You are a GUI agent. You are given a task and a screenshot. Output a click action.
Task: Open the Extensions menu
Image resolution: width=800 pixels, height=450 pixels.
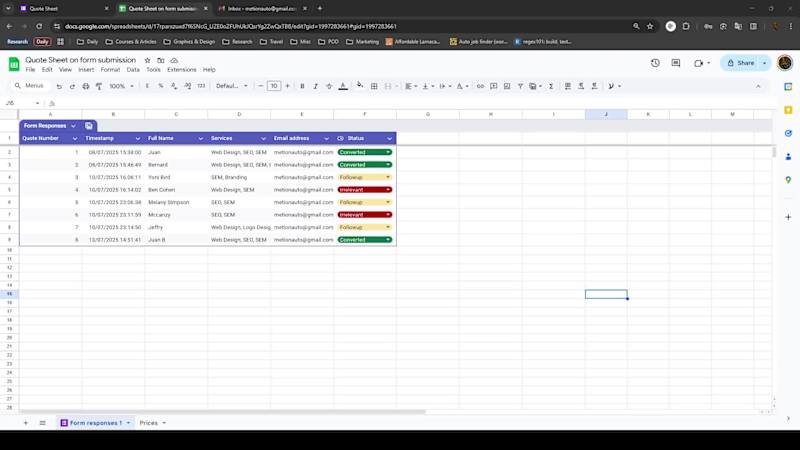[x=182, y=70]
